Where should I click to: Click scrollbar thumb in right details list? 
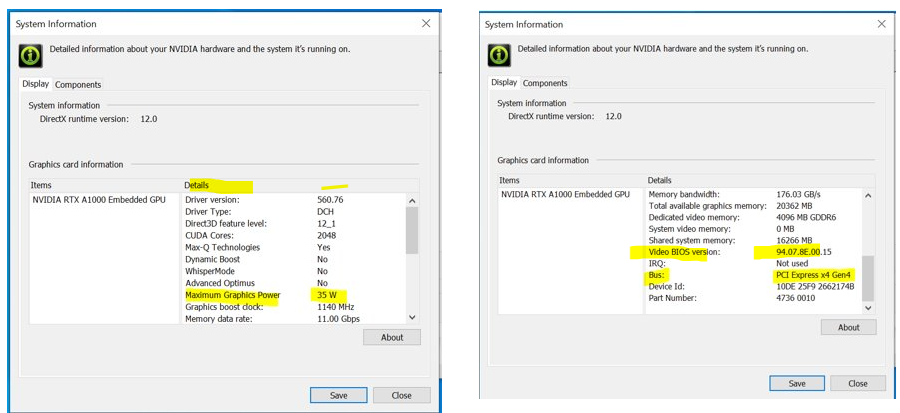pos(868,278)
